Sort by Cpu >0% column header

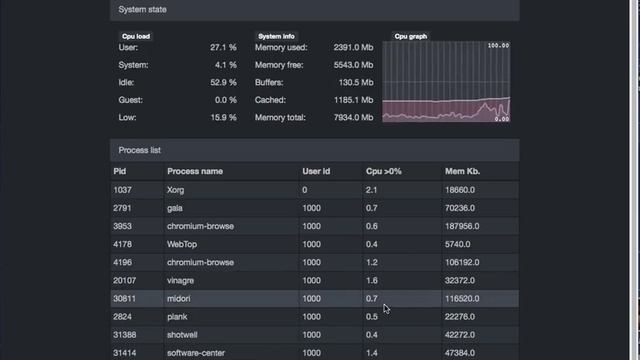383,171
